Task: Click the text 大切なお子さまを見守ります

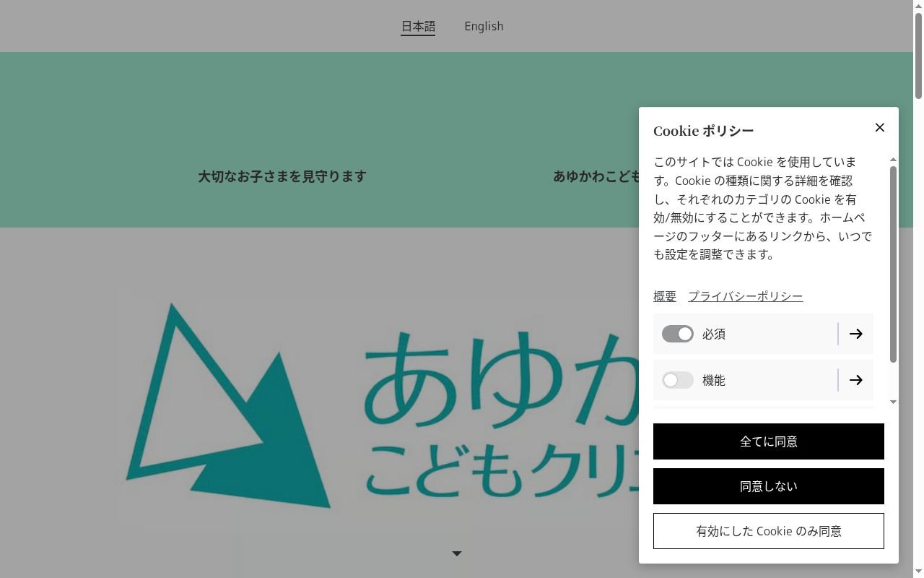Action: (282, 176)
